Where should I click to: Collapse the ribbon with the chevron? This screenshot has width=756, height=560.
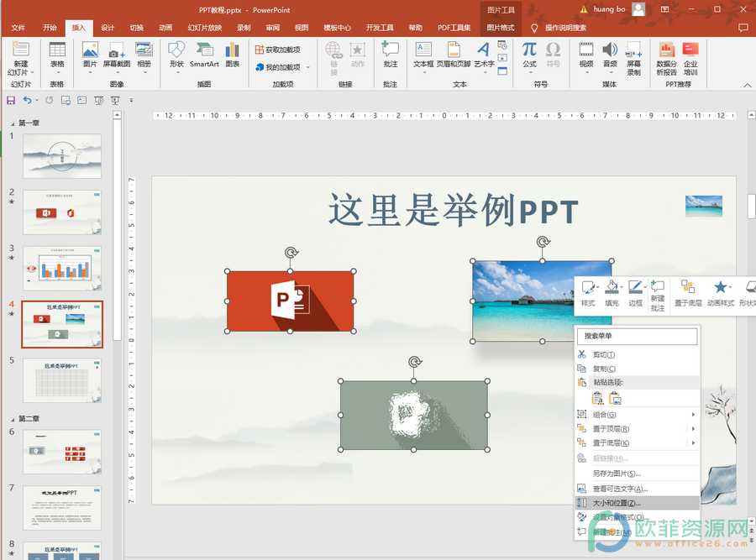pos(748,86)
